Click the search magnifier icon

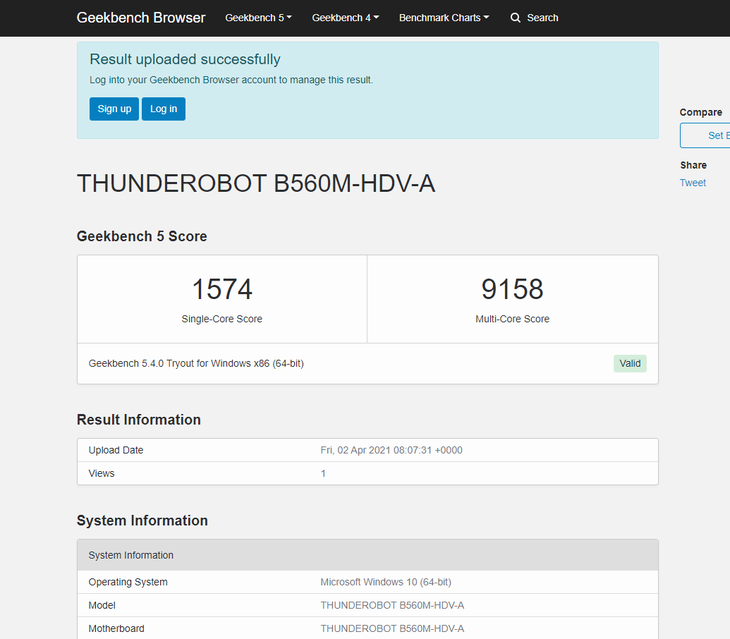tap(516, 18)
